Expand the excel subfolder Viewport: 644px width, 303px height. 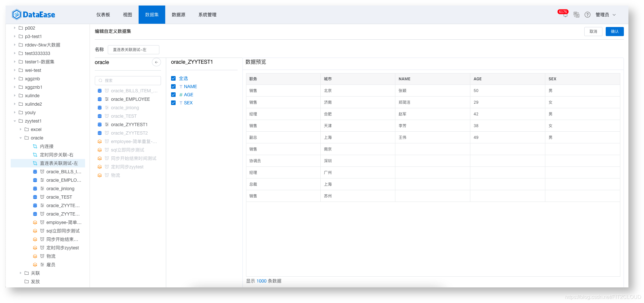(21, 129)
